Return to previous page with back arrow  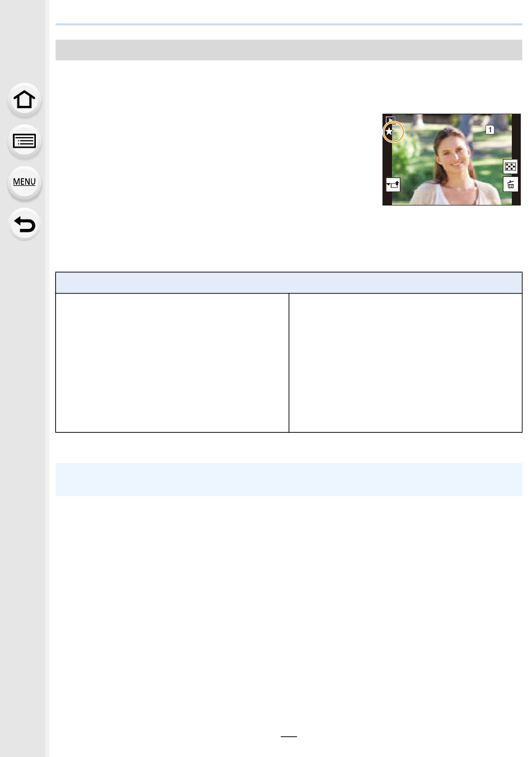click(x=24, y=224)
